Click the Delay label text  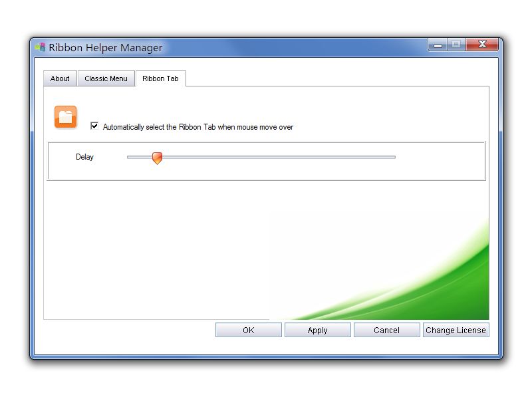click(x=84, y=157)
